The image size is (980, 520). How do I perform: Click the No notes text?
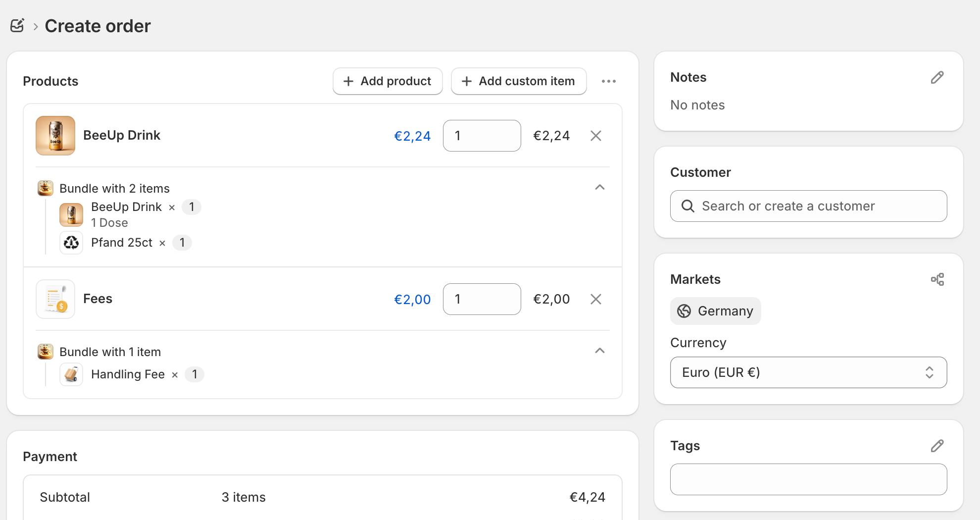(697, 105)
